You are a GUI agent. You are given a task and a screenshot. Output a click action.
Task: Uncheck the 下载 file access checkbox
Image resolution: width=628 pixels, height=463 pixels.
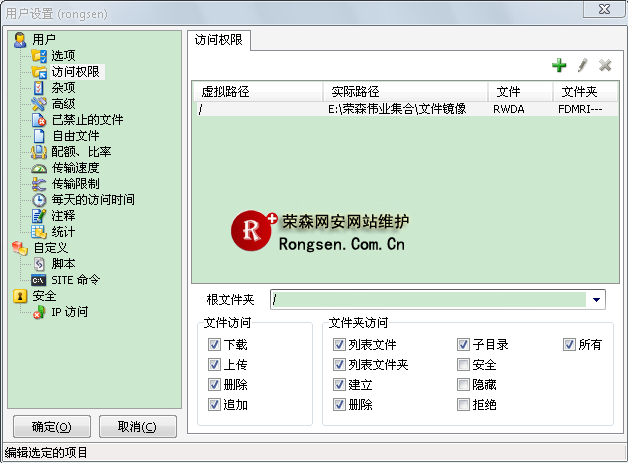tap(214, 345)
